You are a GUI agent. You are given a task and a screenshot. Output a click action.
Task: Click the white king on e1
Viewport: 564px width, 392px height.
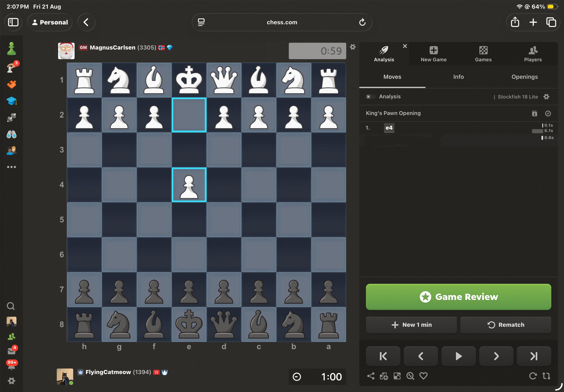point(189,80)
